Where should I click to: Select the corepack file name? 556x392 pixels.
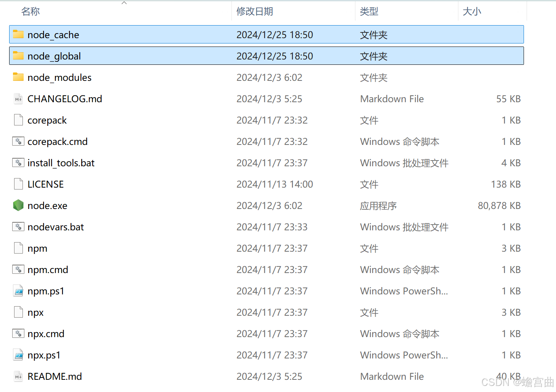click(x=47, y=120)
